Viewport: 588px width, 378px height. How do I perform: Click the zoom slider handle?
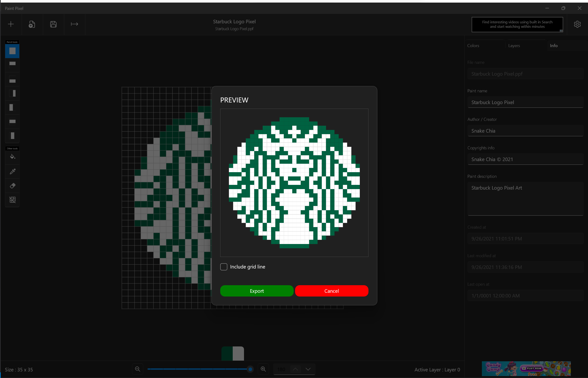[x=250, y=369]
